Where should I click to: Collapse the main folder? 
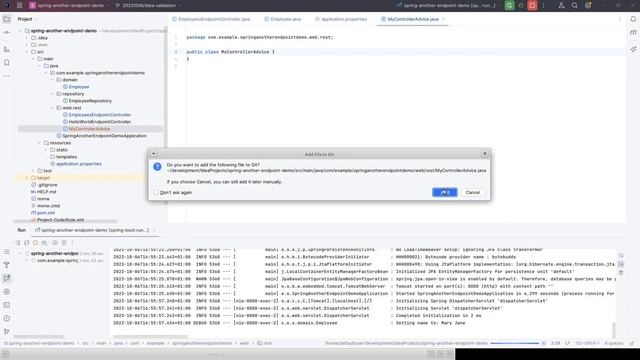tap(33, 59)
